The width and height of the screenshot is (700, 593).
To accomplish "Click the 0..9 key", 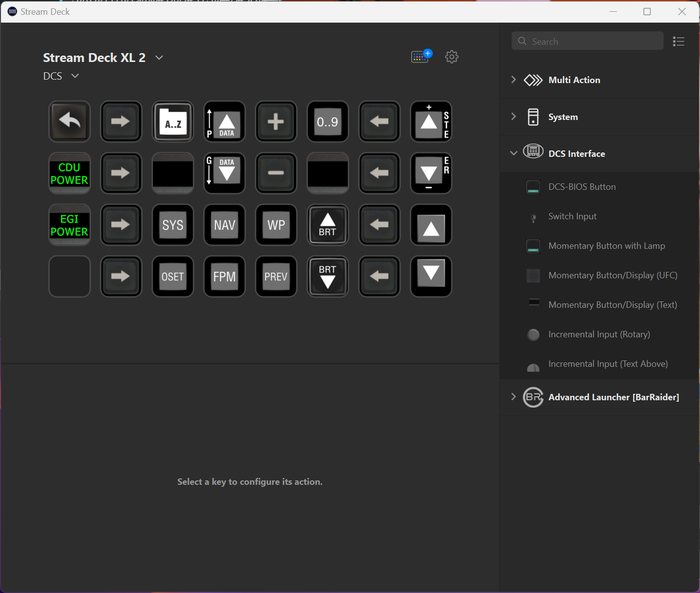I will [328, 121].
